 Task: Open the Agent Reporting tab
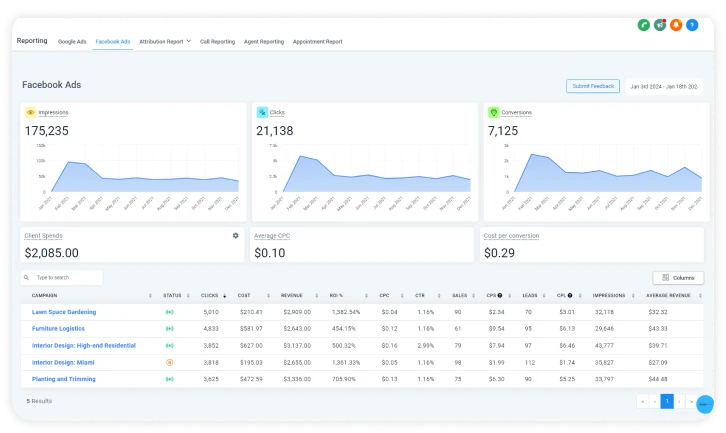click(264, 41)
